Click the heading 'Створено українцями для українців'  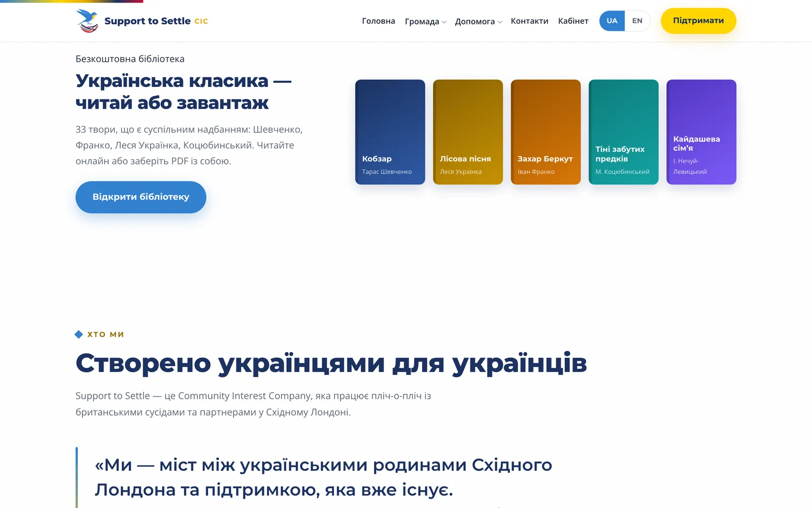pyautogui.click(x=331, y=363)
